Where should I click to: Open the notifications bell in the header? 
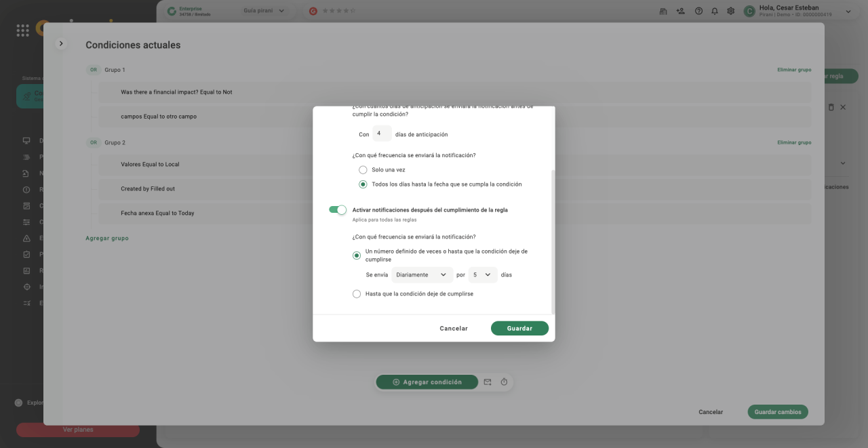(x=715, y=11)
